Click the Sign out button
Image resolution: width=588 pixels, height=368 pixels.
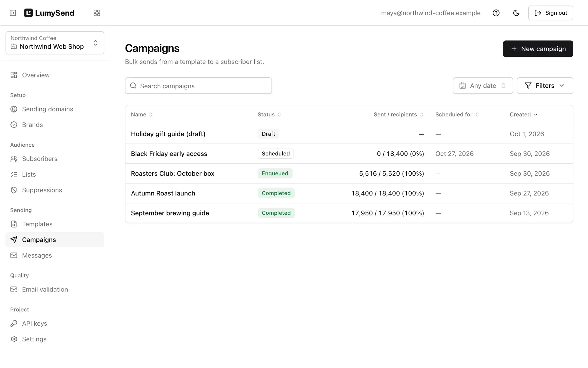pyautogui.click(x=551, y=13)
